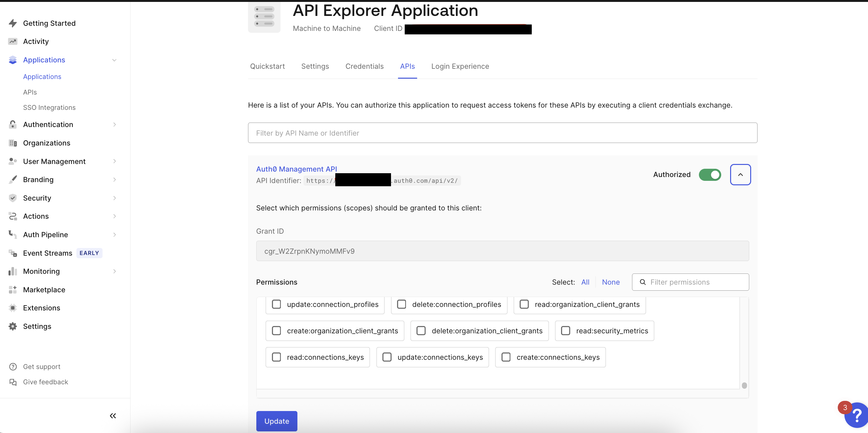Click the Grant ID value field
This screenshot has width=868, height=433.
502,251
